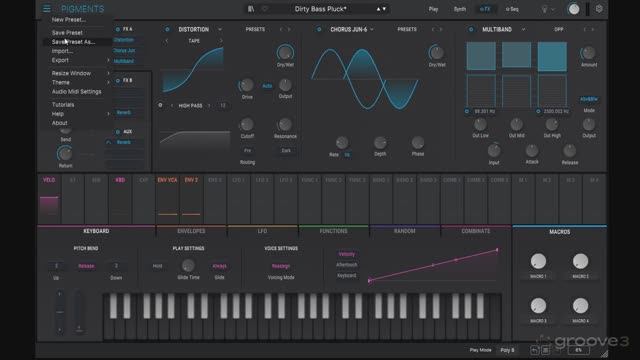Click the Macro 1 knob
The width and height of the screenshot is (640, 360).
point(538,261)
